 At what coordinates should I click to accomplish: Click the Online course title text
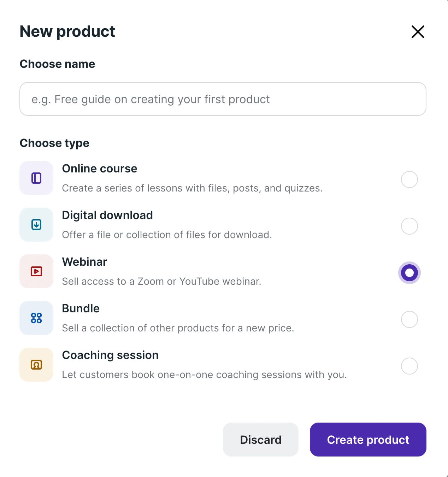pos(100,169)
